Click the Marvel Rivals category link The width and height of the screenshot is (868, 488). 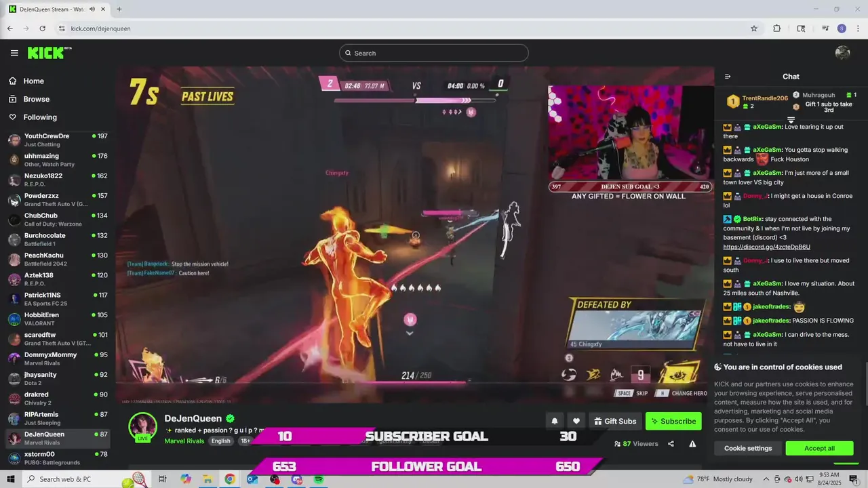184,441
